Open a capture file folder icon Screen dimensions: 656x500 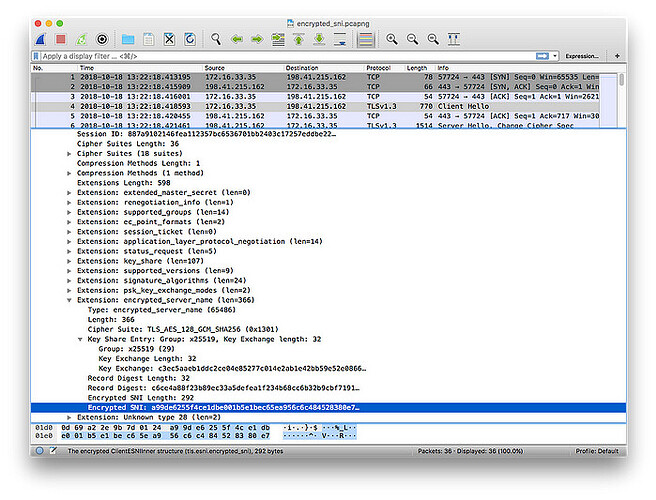128,39
